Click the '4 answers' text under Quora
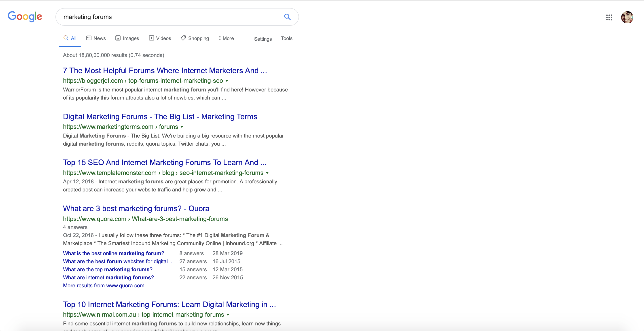 [75, 227]
